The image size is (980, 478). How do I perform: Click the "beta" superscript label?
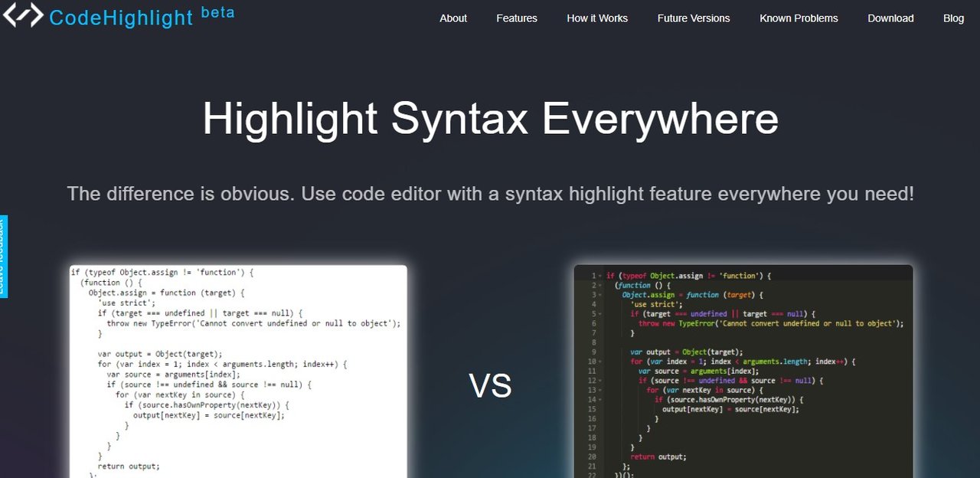pos(217,12)
